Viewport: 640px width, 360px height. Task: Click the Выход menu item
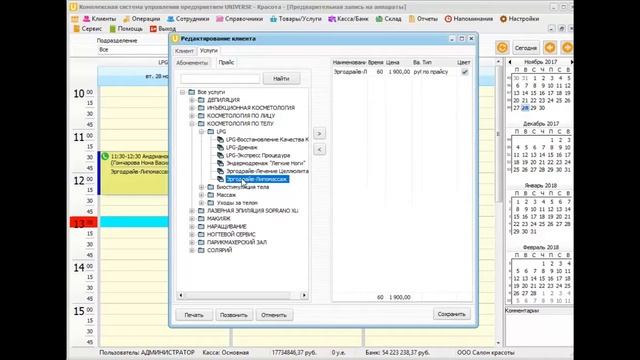(162, 29)
